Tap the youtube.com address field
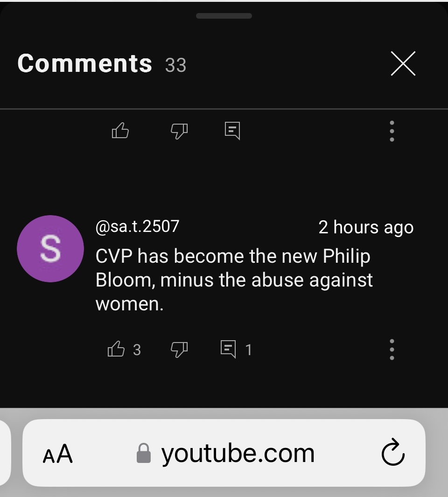 (x=224, y=453)
